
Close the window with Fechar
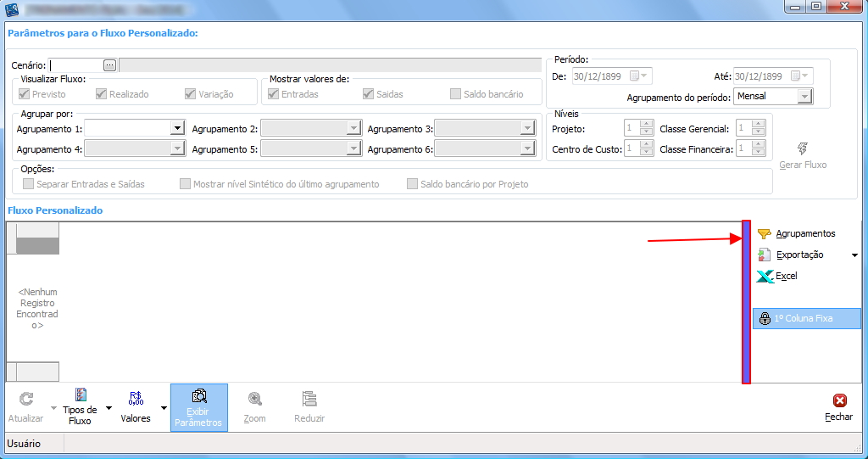click(839, 400)
